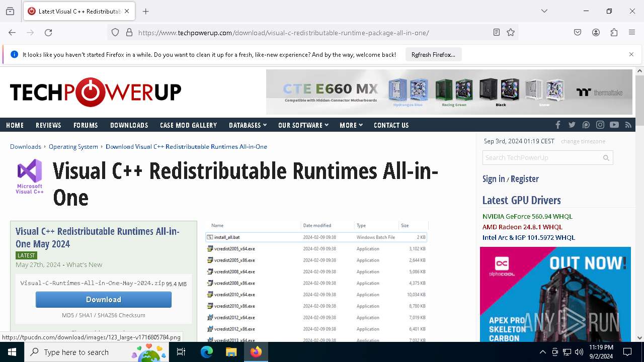This screenshot has height=362, width=644.
Task: Click the Microsoft Visual C++ logo
Action: 30,176
